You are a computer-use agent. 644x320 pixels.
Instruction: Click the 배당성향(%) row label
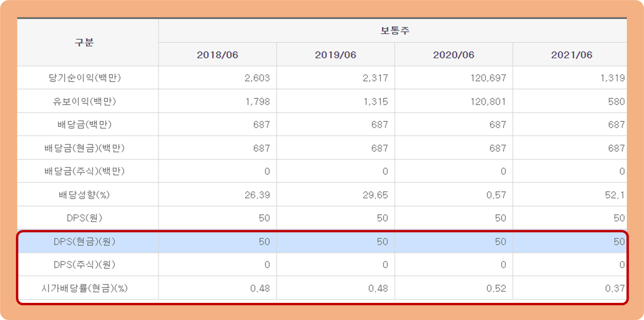pos(84,194)
